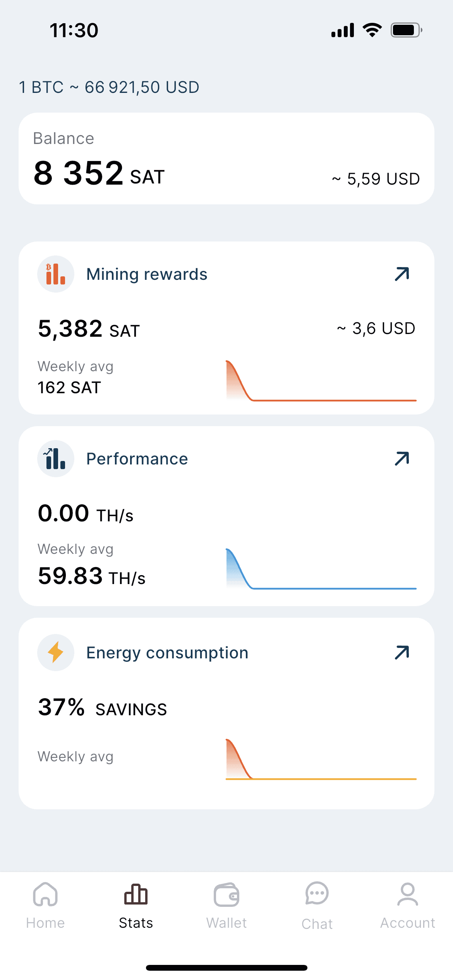This screenshot has height=980, width=453.
Task: Open the Home tab
Action: [x=45, y=905]
